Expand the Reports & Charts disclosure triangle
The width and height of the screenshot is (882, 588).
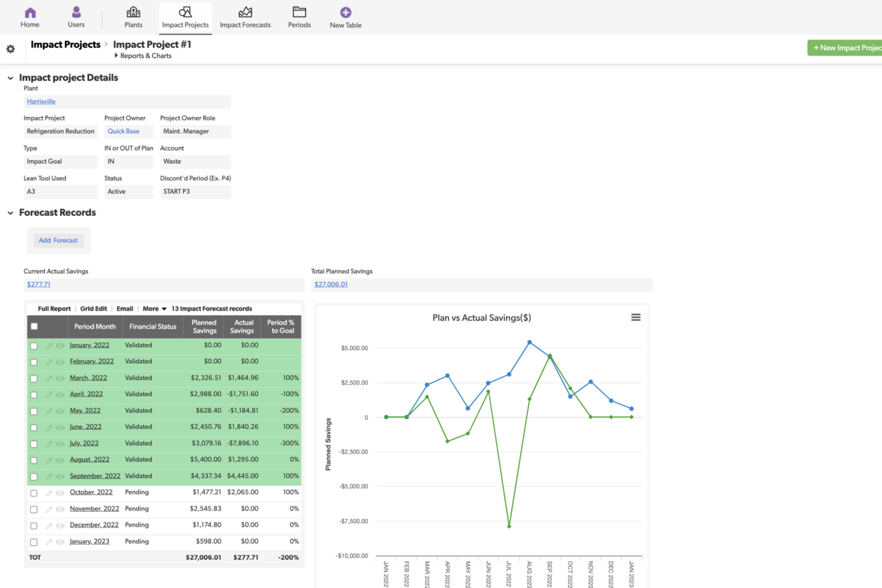click(116, 56)
